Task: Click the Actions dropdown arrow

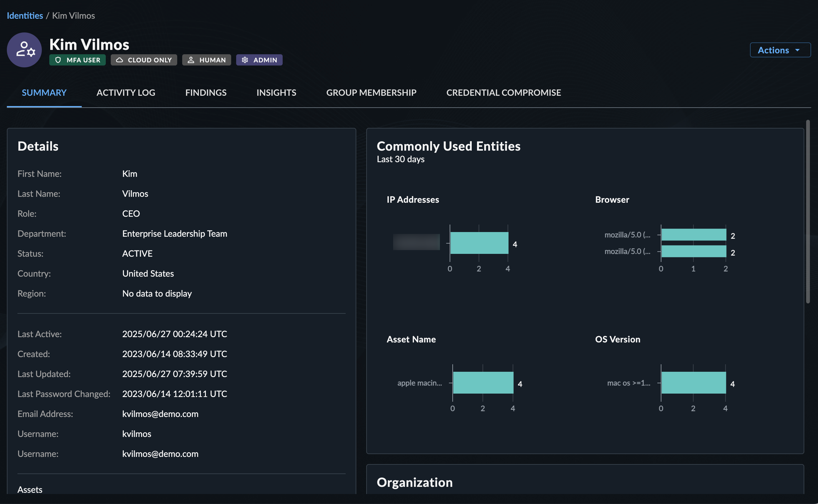Action: (x=797, y=50)
